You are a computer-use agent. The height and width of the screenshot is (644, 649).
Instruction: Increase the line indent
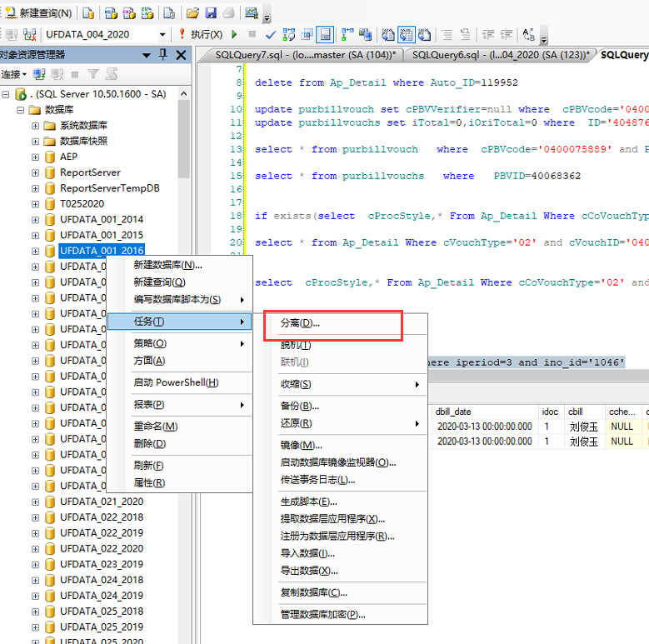(507, 35)
